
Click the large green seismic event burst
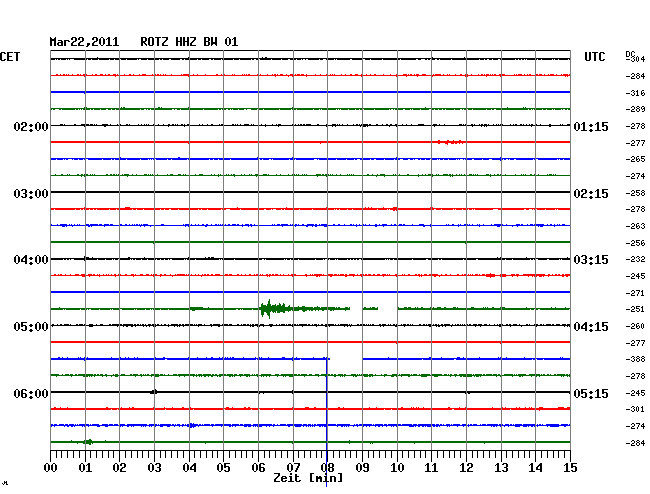276,309
